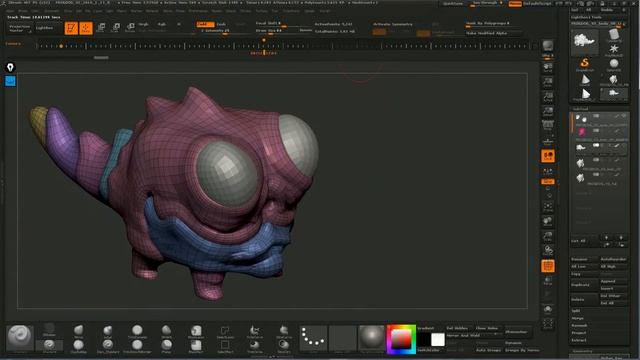Click Mask By Polygroups slider

point(493,24)
